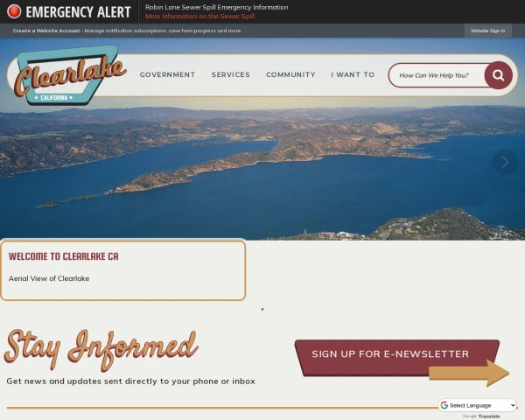525x420 pixels.
Task: Advance slideshow with the next arrow
Action: coord(505,162)
